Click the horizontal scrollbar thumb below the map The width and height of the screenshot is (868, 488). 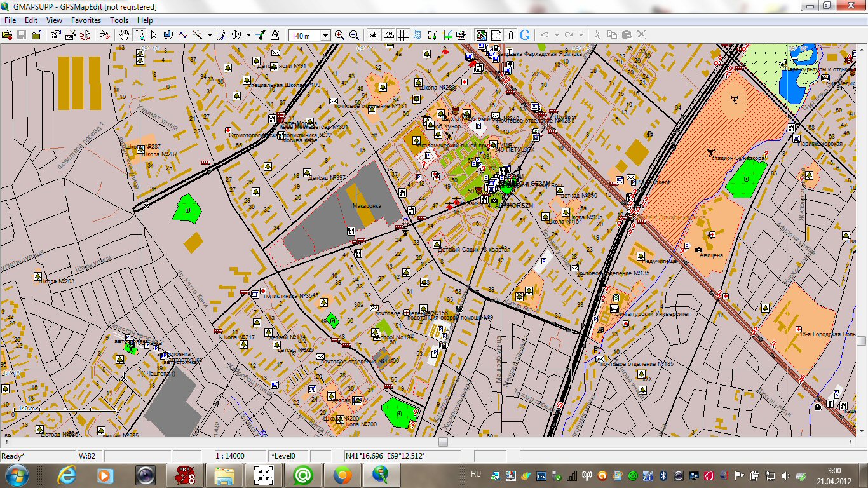pyautogui.click(x=443, y=442)
